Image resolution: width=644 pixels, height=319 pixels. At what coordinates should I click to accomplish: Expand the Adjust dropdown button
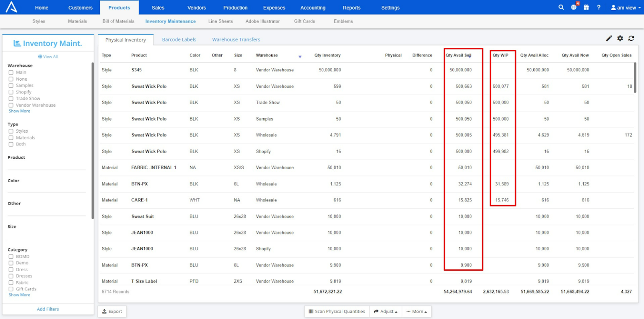click(385, 311)
